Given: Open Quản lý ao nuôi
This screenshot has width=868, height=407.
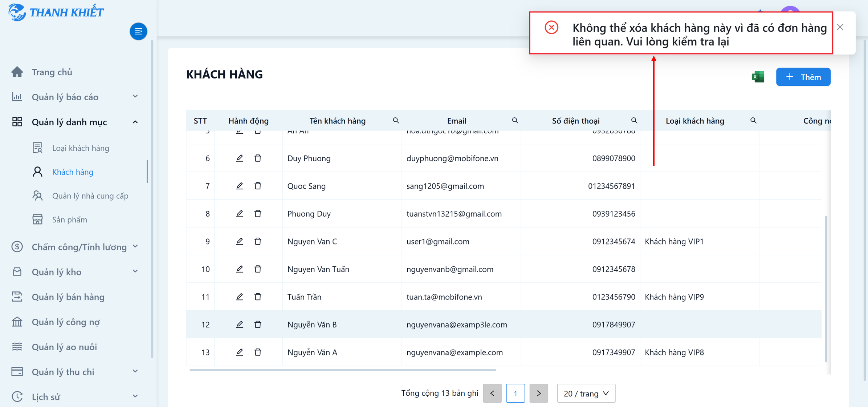Looking at the screenshot, I should pyautogui.click(x=64, y=347).
